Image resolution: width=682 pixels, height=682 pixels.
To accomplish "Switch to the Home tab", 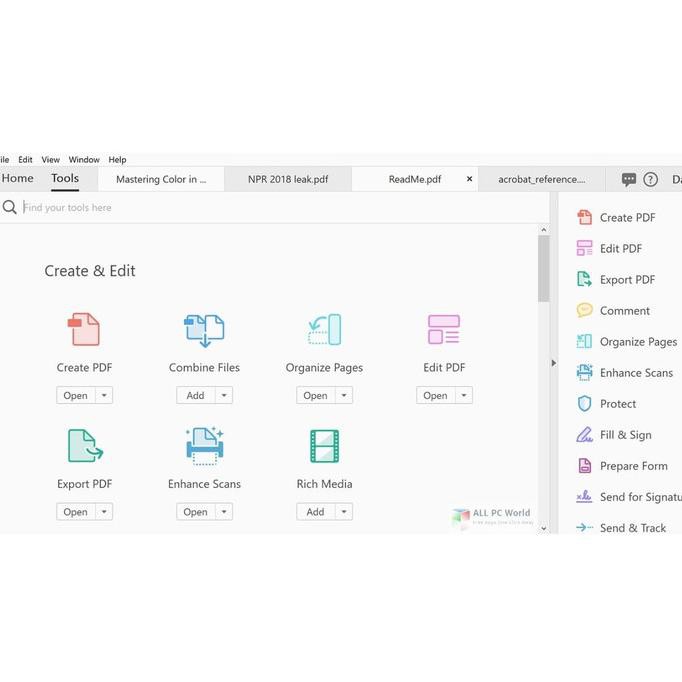I will [17, 178].
